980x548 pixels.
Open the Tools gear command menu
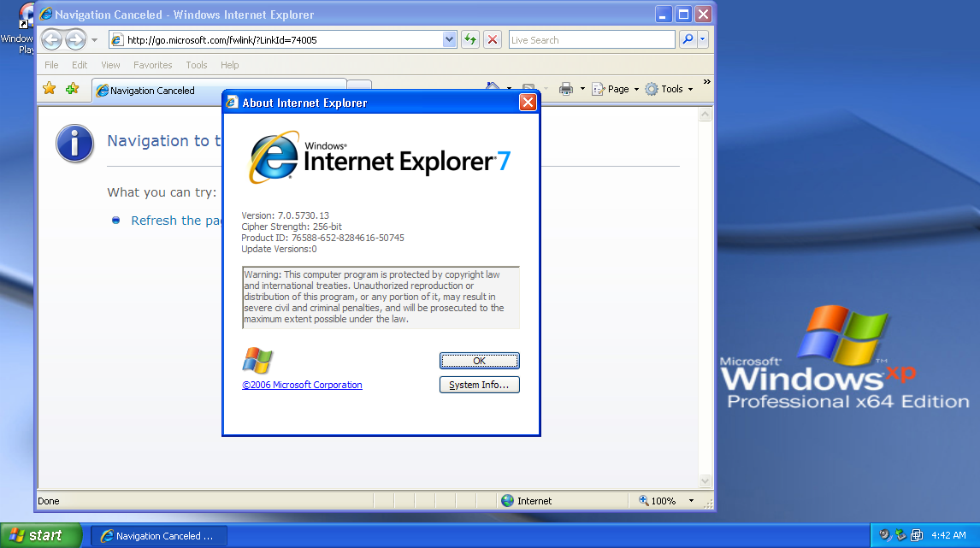click(669, 89)
